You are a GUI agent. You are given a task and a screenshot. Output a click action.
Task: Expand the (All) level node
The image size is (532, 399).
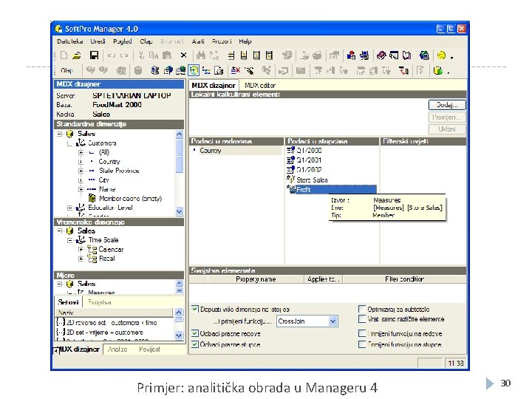point(81,152)
